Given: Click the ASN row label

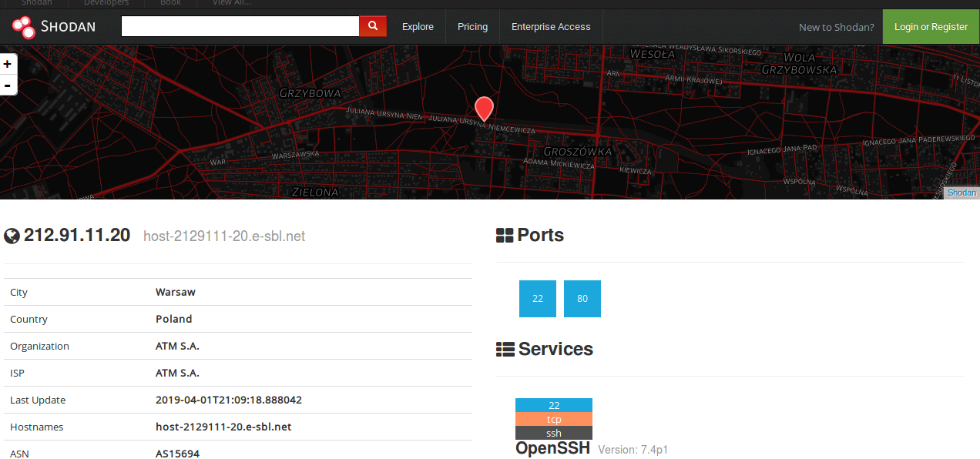Looking at the screenshot, I should point(19,454).
